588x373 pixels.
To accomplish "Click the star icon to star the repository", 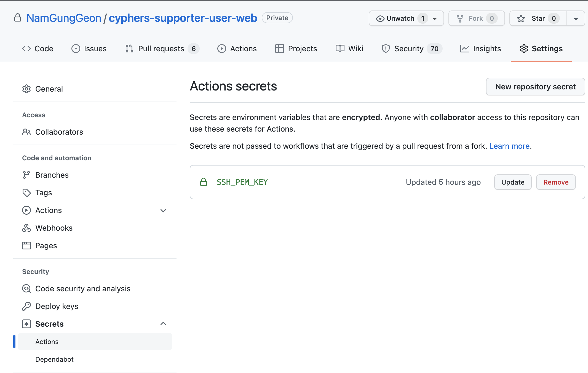I will click(521, 18).
